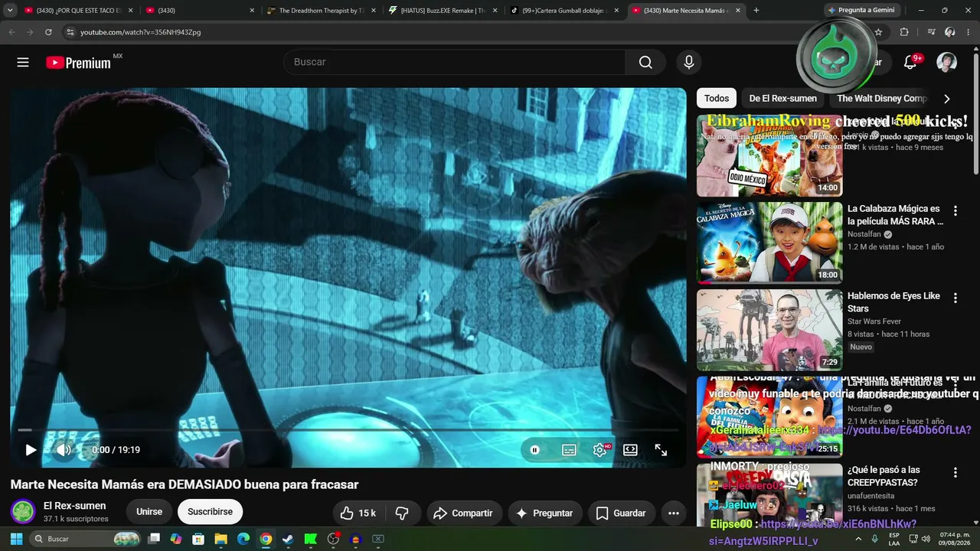Viewport: 980px width, 551px height.
Task: Select the Todos filter chip
Action: click(717, 98)
